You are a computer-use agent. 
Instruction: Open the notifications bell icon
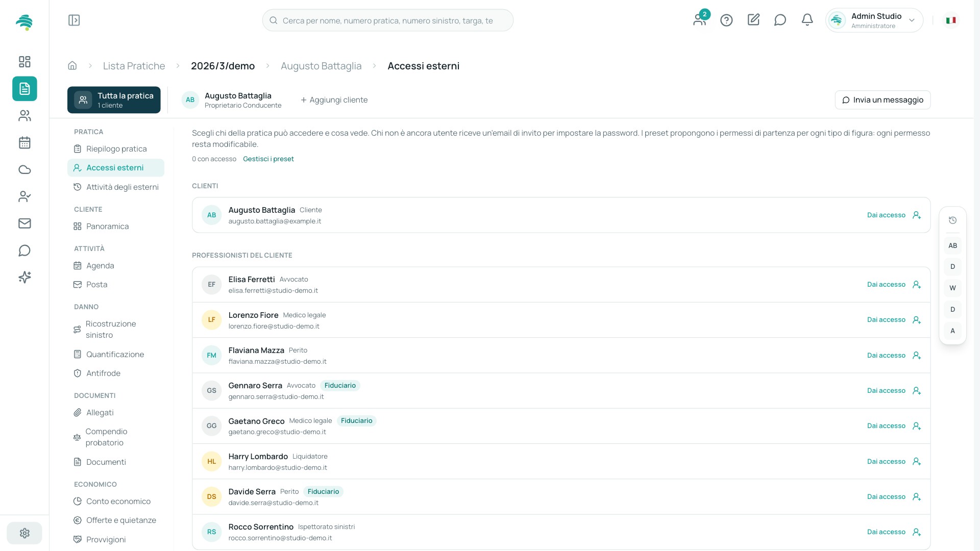[807, 20]
